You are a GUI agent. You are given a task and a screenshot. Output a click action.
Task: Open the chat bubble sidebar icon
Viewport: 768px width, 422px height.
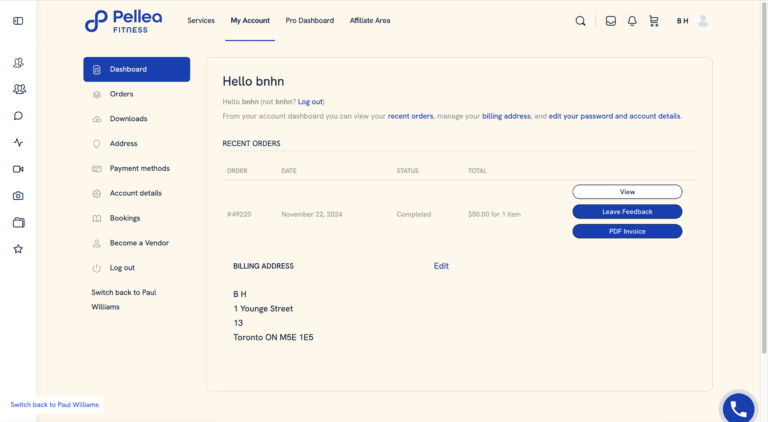18,116
